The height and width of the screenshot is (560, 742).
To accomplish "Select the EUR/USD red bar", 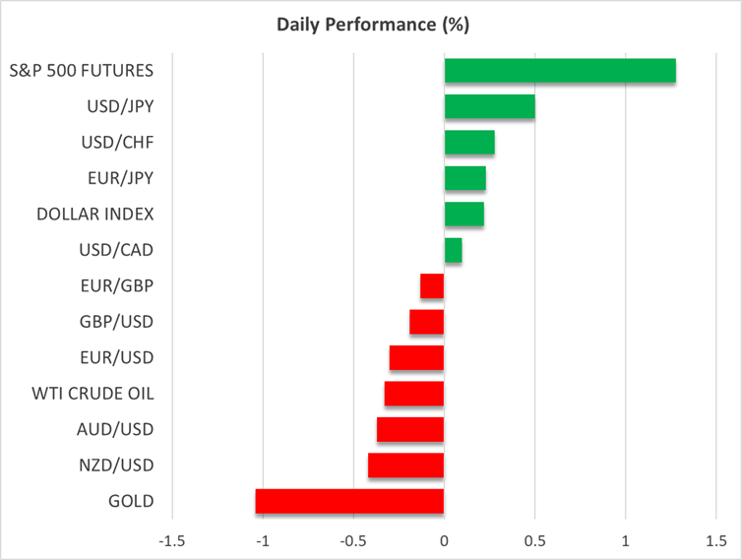I will (416, 357).
